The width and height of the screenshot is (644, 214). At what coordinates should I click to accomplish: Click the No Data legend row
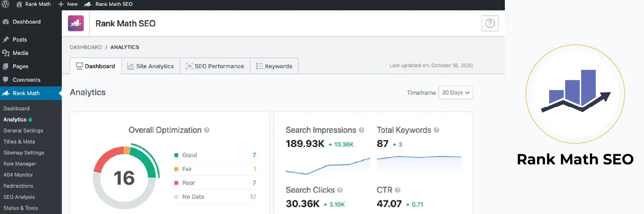(x=215, y=197)
